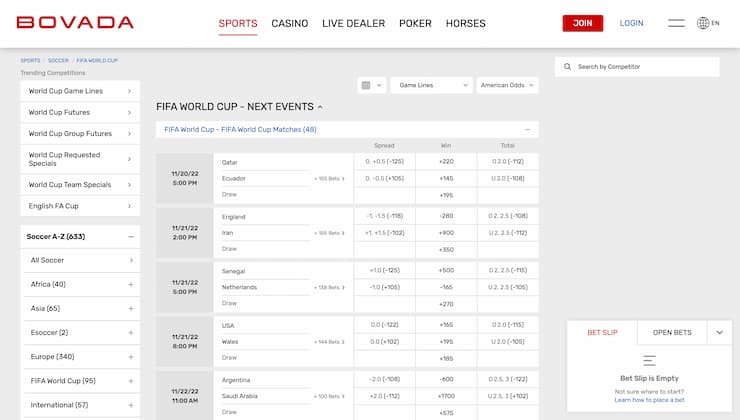Open World Cup Requested Specials
The height and width of the screenshot is (420, 740).
coord(80,159)
